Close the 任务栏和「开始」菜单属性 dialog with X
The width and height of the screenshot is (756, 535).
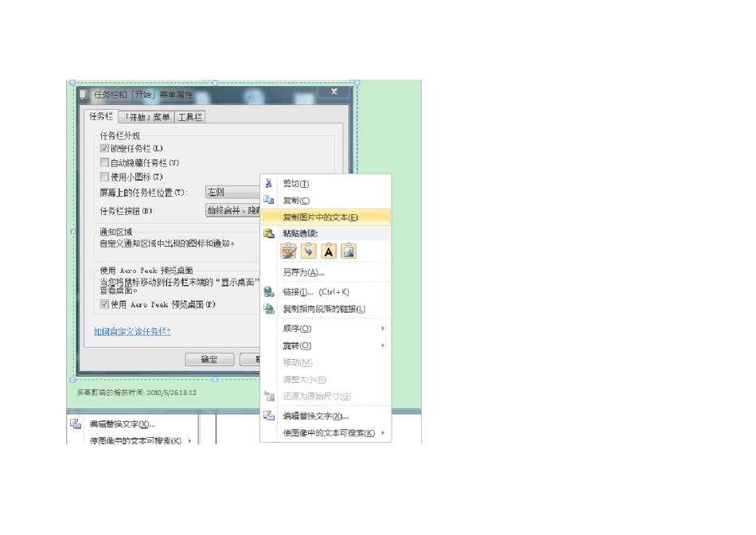[x=334, y=92]
